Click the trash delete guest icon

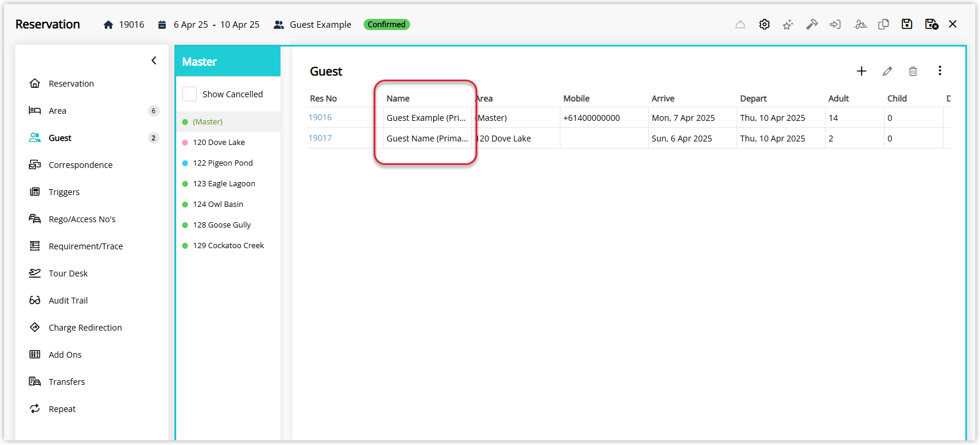[x=913, y=71]
